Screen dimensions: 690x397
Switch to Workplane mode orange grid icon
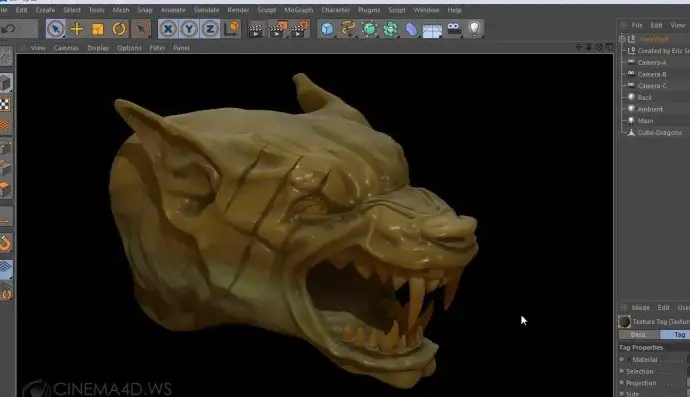coord(5,125)
